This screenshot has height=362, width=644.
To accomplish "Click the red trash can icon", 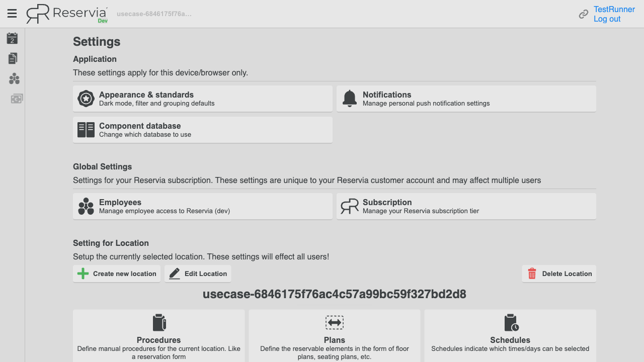I will (532, 274).
